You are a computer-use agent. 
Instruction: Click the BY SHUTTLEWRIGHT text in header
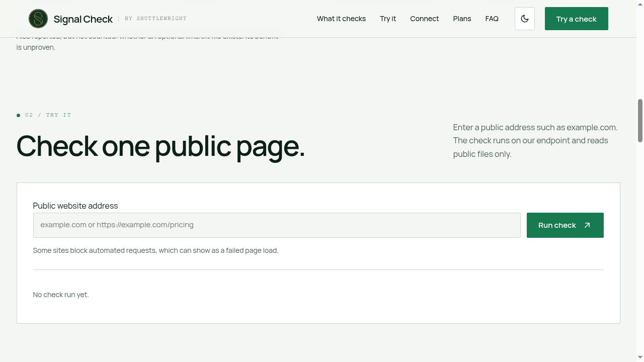155,19
